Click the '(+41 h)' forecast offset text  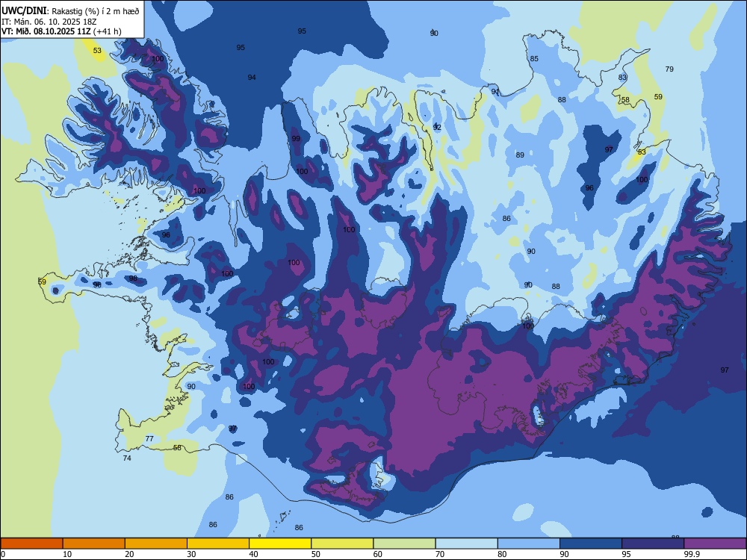click(108, 32)
